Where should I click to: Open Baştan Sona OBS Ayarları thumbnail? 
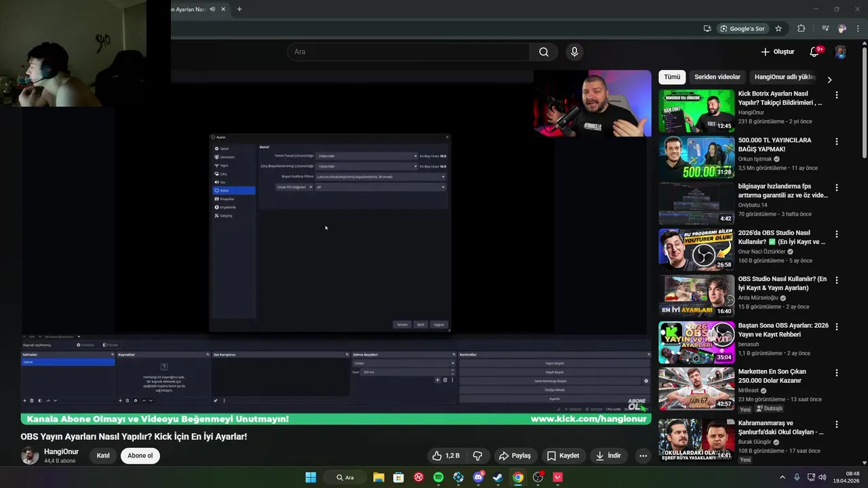pos(696,342)
